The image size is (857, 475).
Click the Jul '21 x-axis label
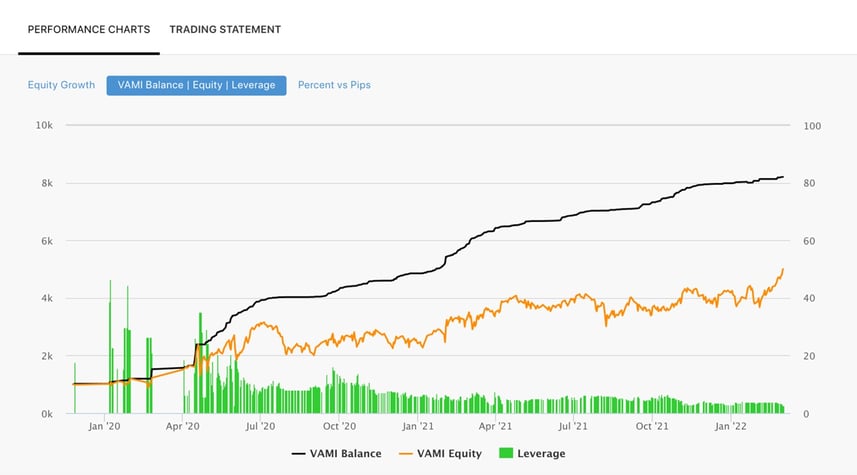pyautogui.click(x=573, y=426)
